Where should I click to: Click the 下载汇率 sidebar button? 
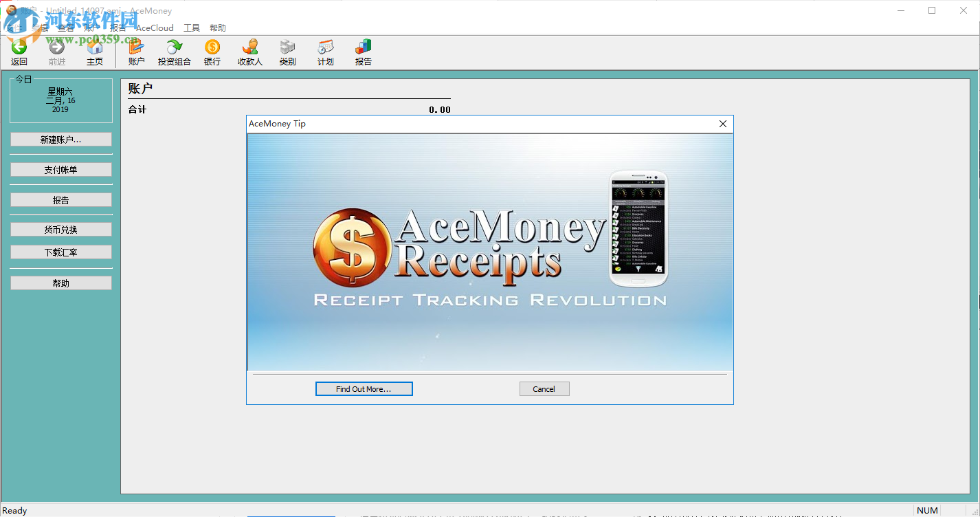click(x=61, y=252)
